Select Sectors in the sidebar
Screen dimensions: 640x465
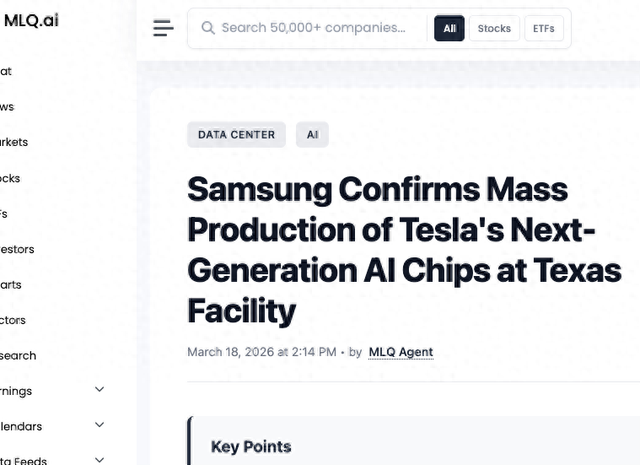pos(13,320)
